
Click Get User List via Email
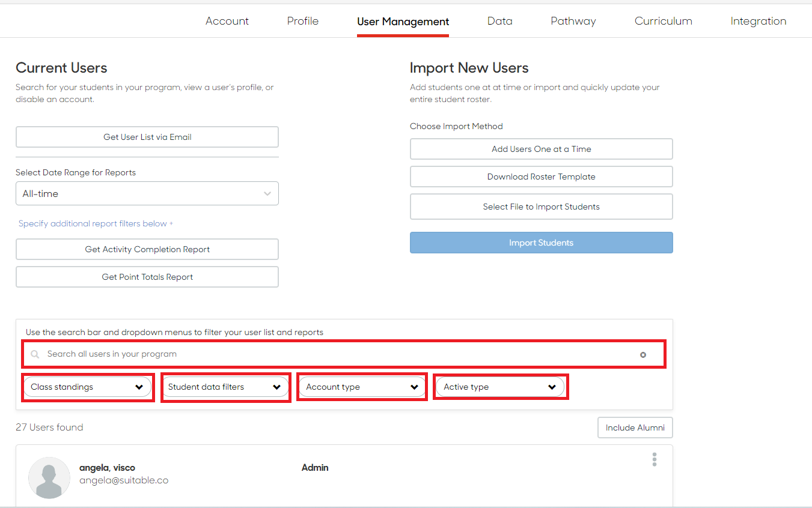(147, 137)
